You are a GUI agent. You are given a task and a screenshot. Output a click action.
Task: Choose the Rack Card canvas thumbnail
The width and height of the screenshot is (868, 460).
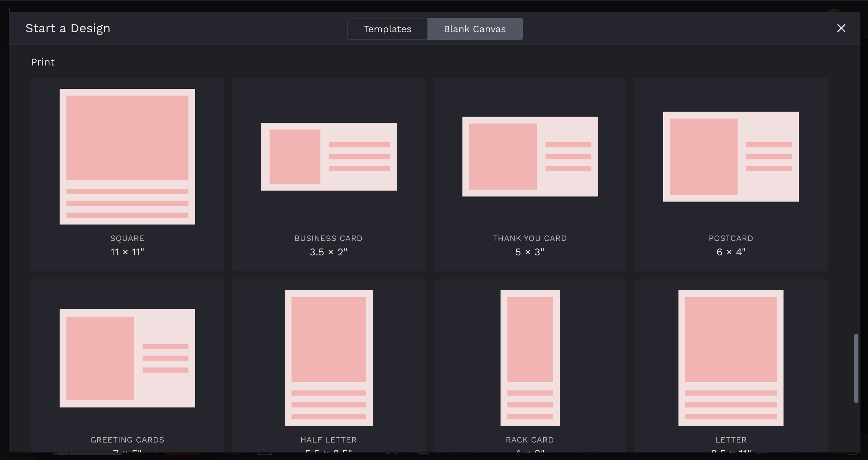coord(530,358)
